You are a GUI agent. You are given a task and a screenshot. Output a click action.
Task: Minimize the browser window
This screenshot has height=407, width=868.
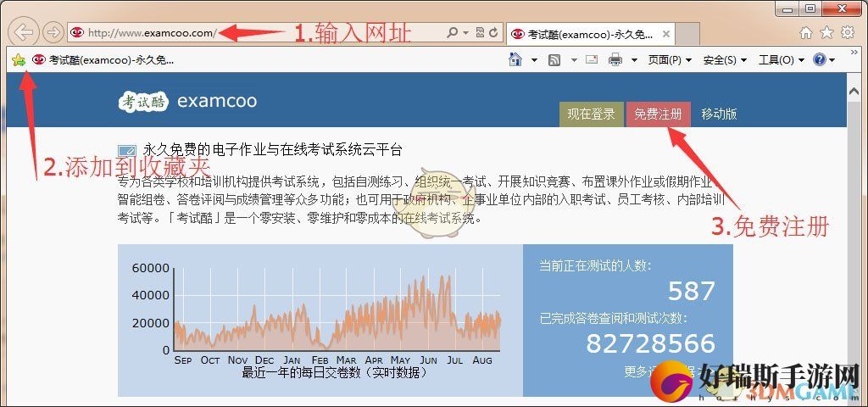(x=787, y=8)
